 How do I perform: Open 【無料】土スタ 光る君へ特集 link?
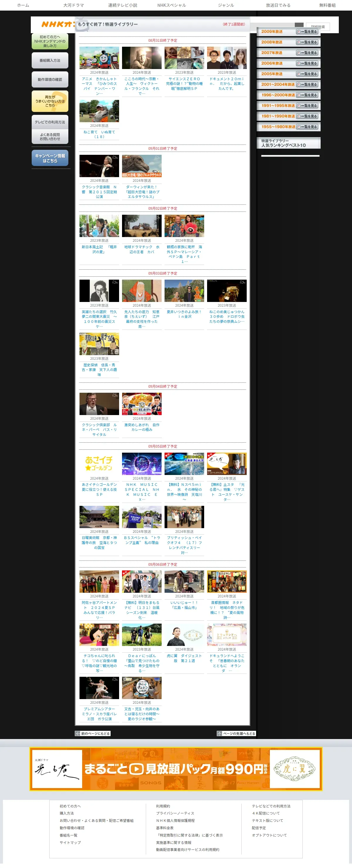226,492
